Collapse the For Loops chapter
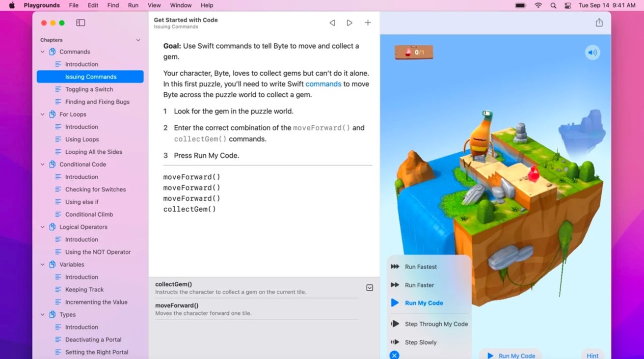This screenshot has height=359, width=644. (x=43, y=114)
